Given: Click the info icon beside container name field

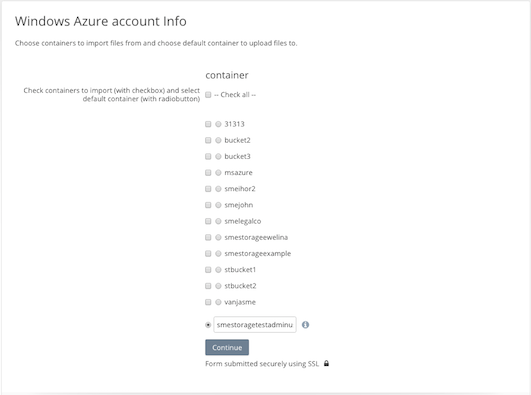Looking at the screenshot, I should 305,325.
